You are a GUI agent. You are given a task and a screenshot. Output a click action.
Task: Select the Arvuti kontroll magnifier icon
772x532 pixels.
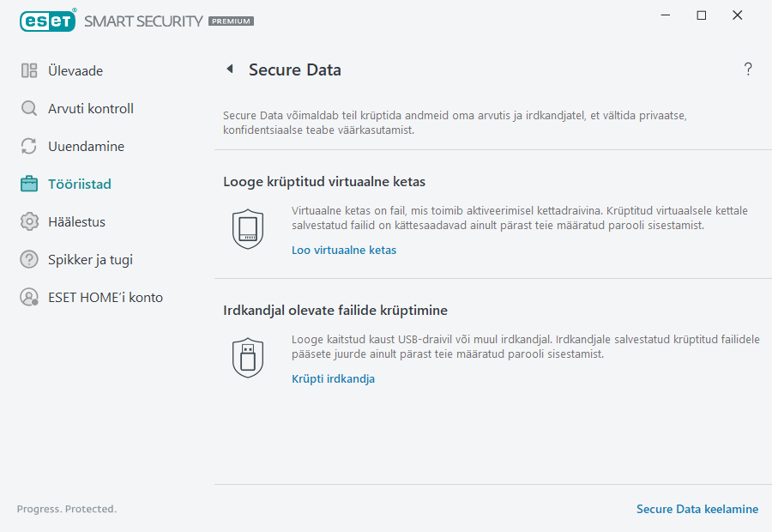[x=28, y=108]
